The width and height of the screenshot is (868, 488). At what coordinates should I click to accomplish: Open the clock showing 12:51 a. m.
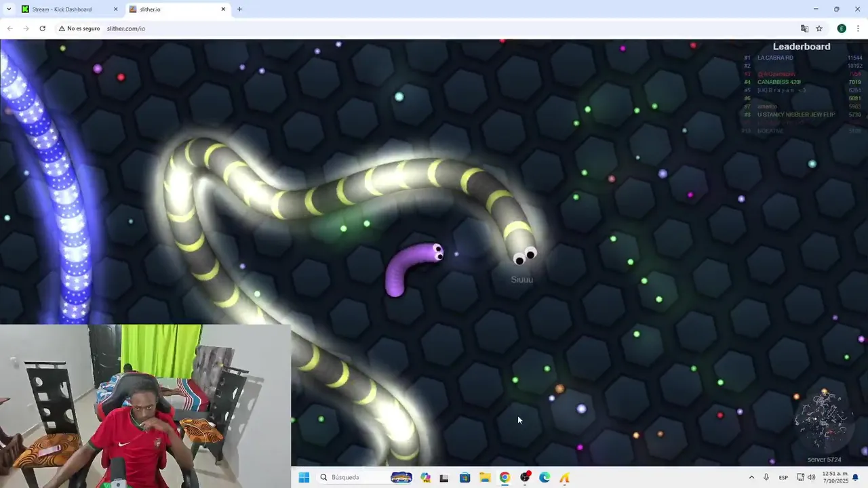point(834,477)
